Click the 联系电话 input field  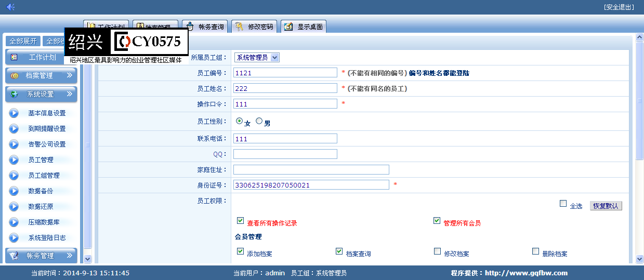tap(285, 139)
